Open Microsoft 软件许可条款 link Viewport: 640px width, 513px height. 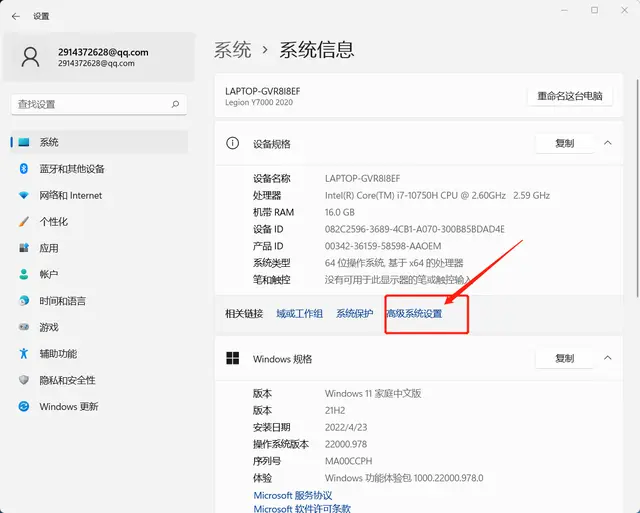302,509
